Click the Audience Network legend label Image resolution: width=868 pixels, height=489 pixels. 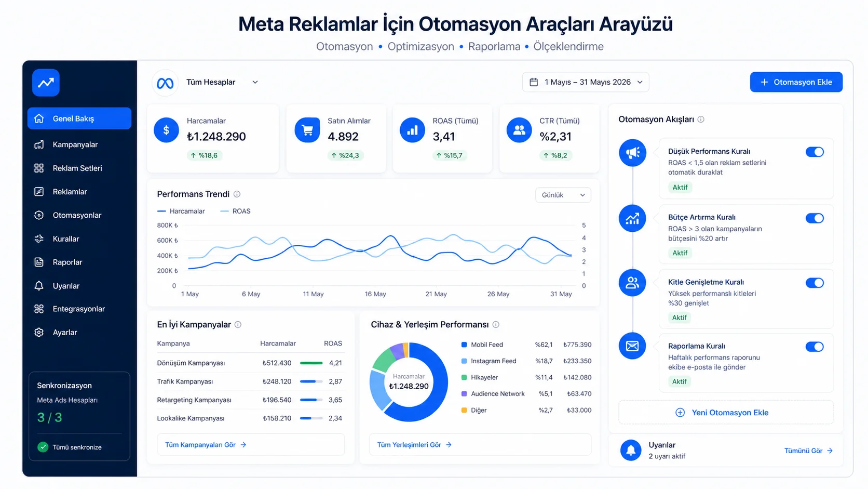point(498,393)
